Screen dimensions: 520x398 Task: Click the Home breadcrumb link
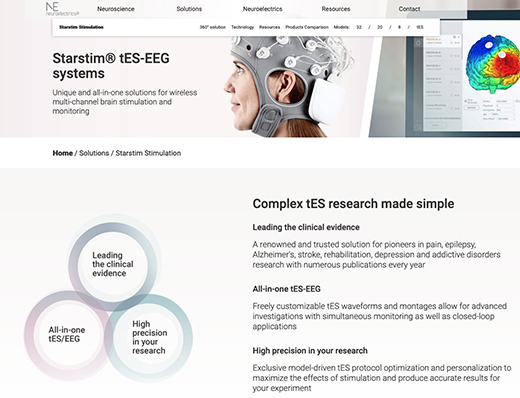click(63, 153)
